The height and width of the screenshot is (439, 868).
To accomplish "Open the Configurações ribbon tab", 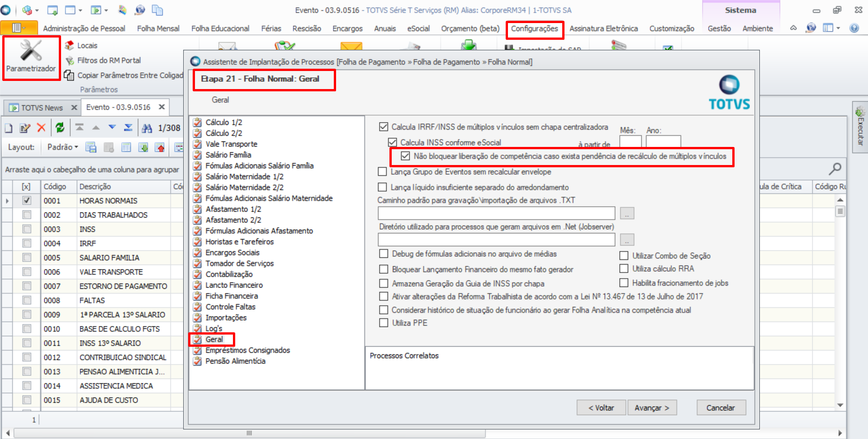I will click(x=535, y=28).
